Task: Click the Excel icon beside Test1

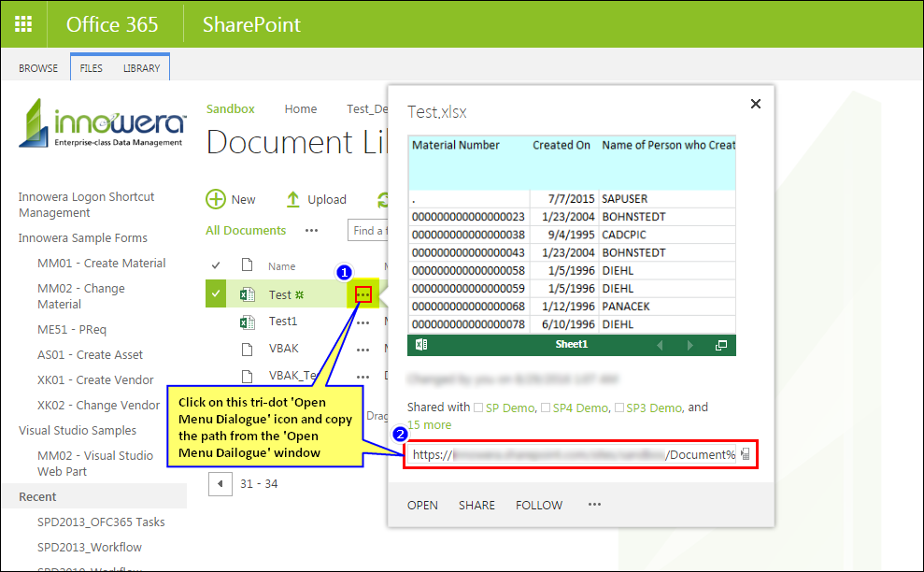Action: click(248, 322)
